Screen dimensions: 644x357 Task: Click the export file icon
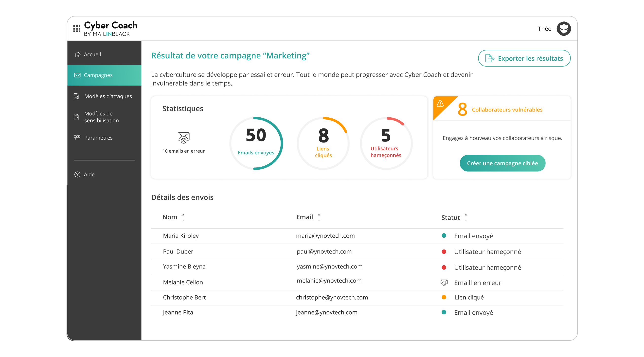coord(490,58)
